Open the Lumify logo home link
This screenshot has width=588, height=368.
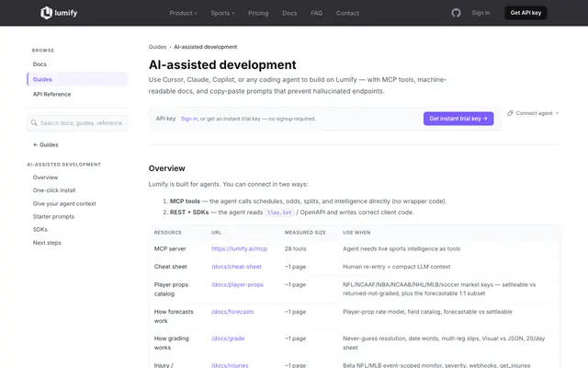tap(59, 13)
